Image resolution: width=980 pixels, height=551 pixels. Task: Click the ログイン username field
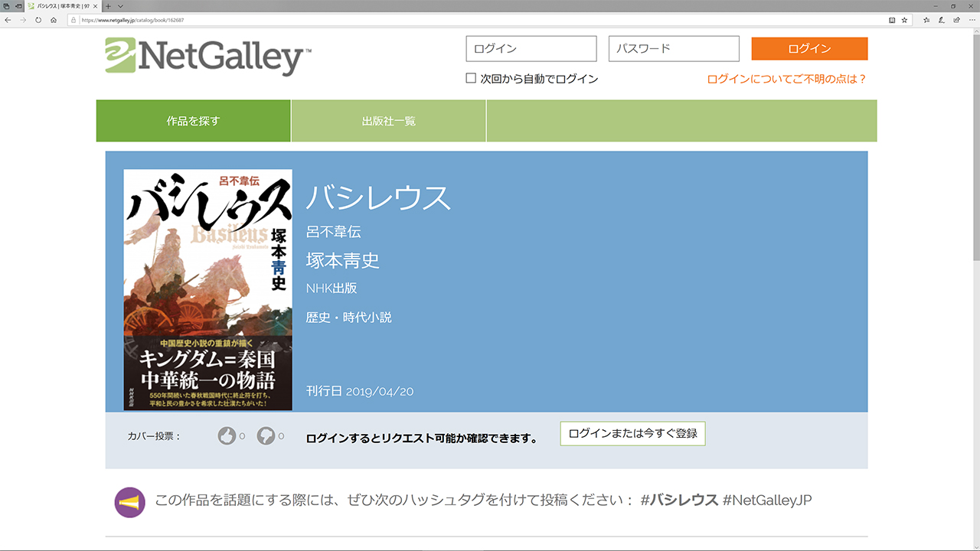(531, 49)
